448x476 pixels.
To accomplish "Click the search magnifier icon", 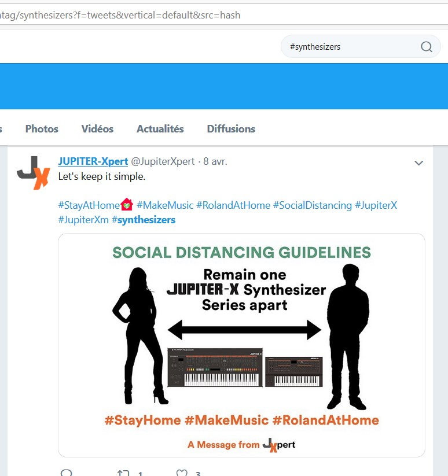I will point(426,47).
